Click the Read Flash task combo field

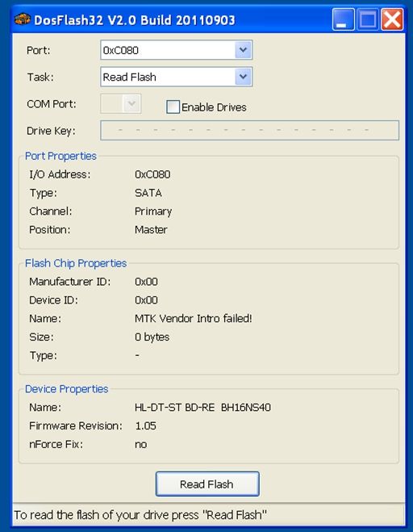(177, 77)
